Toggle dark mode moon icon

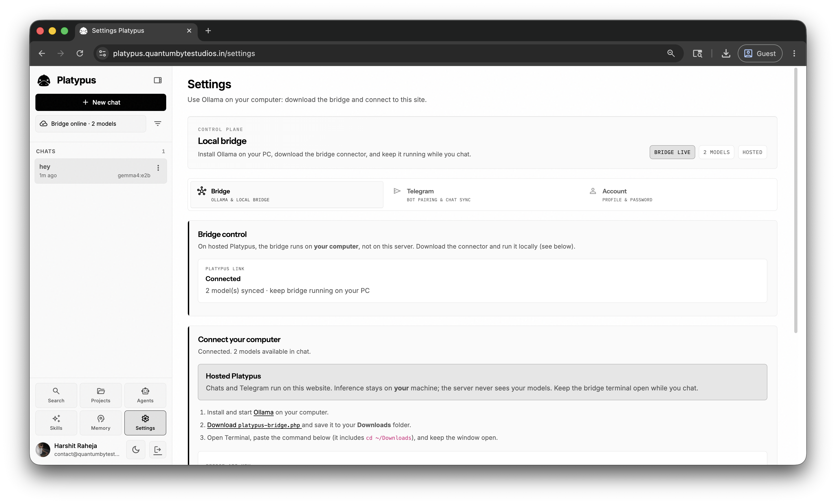coord(136,450)
